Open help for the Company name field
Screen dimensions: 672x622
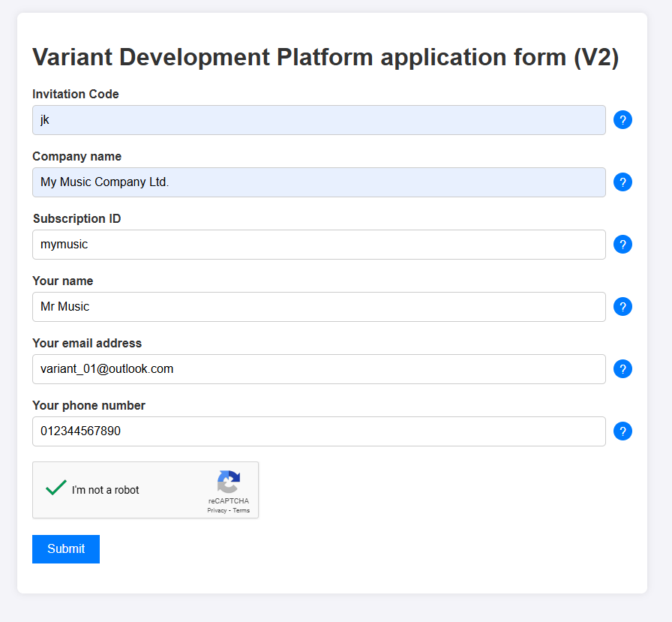[x=622, y=182]
